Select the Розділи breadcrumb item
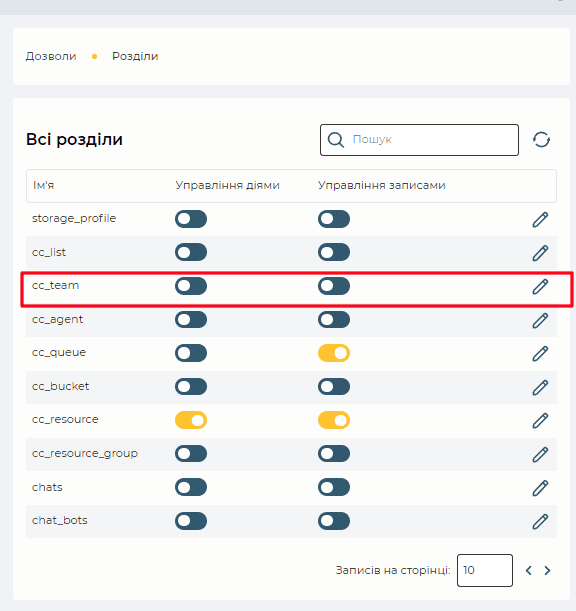Screen dimensions: 576x611 (135, 56)
